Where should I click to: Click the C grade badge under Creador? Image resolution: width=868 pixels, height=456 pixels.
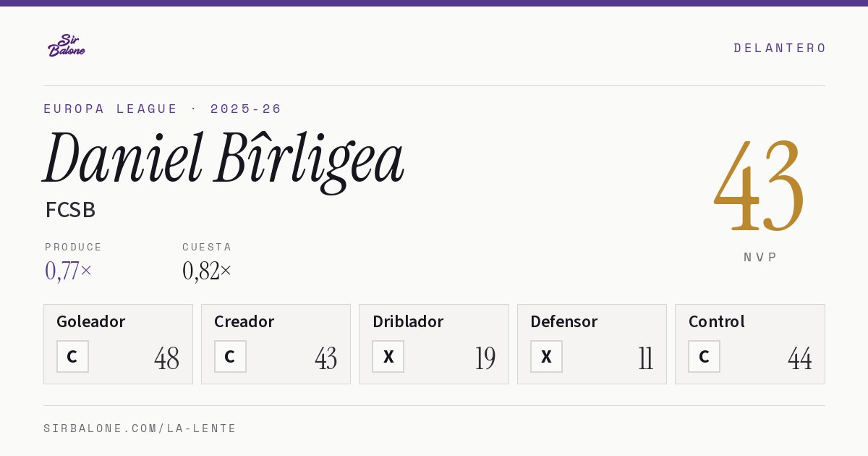coord(230,357)
